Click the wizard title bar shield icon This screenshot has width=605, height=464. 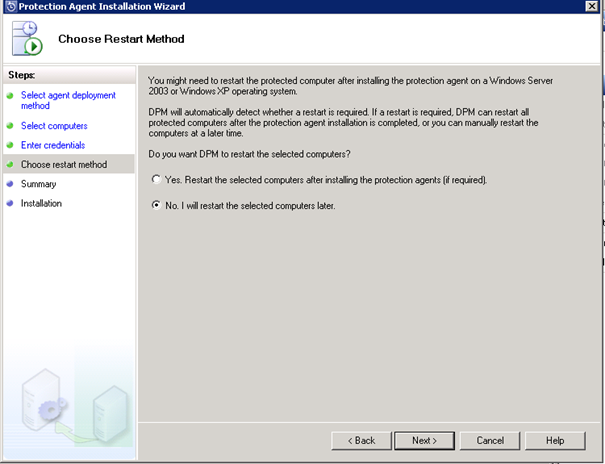(11, 6)
